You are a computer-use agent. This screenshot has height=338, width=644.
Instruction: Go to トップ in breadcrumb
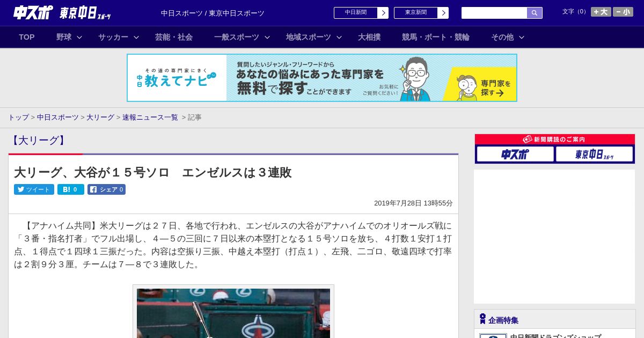tap(18, 117)
